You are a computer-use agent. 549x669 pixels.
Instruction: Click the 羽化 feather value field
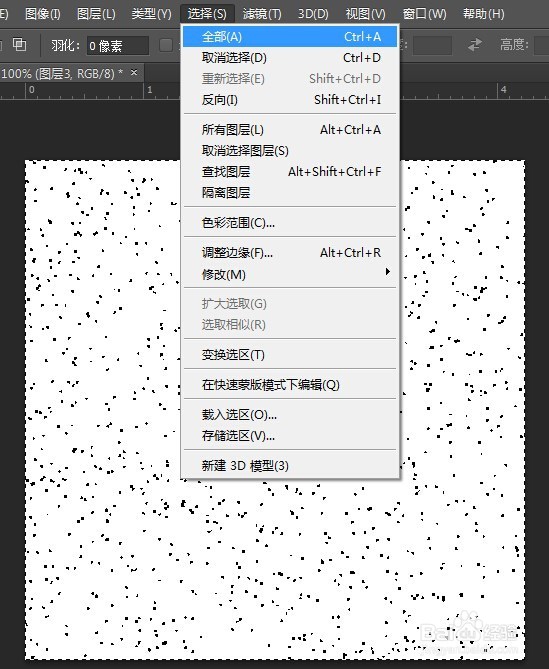tap(118, 46)
